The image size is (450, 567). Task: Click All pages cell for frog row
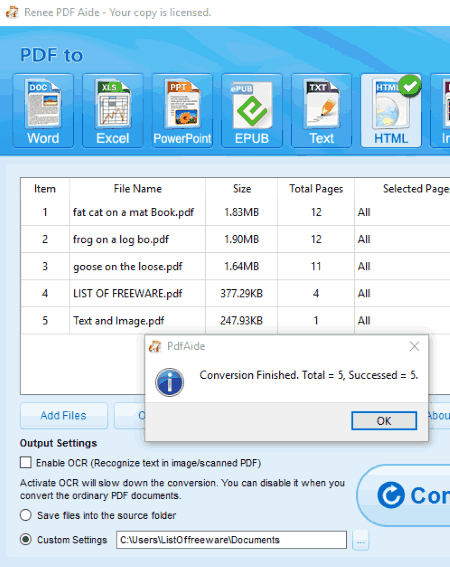pyautogui.click(x=402, y=239)
